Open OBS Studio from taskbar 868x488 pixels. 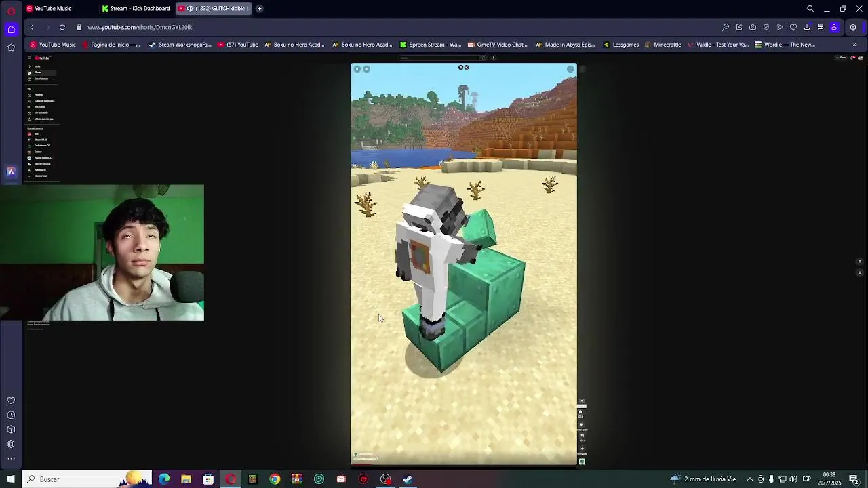386,479
